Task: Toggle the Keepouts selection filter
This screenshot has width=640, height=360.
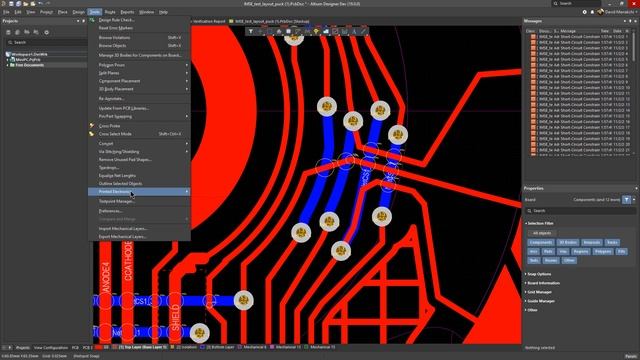Action: tap(591, 242)
